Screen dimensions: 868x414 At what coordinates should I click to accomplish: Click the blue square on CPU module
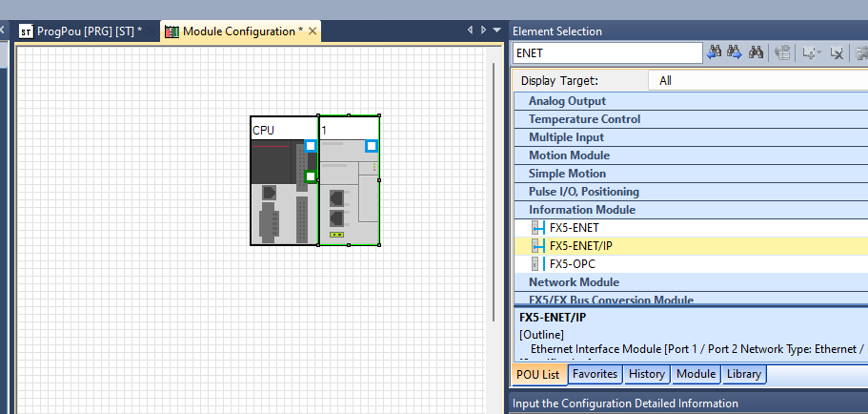pyautogui.click(x=311, y=146)
